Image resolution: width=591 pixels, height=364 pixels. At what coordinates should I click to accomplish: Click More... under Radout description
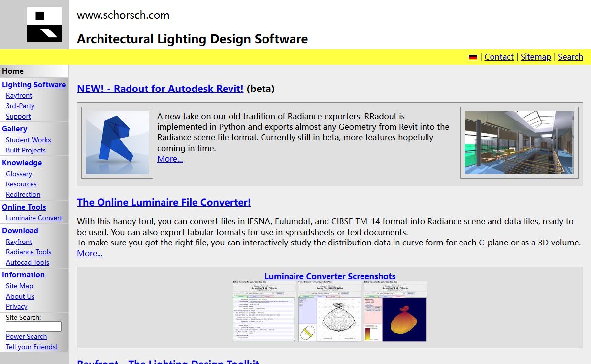[x=170, y=159]
